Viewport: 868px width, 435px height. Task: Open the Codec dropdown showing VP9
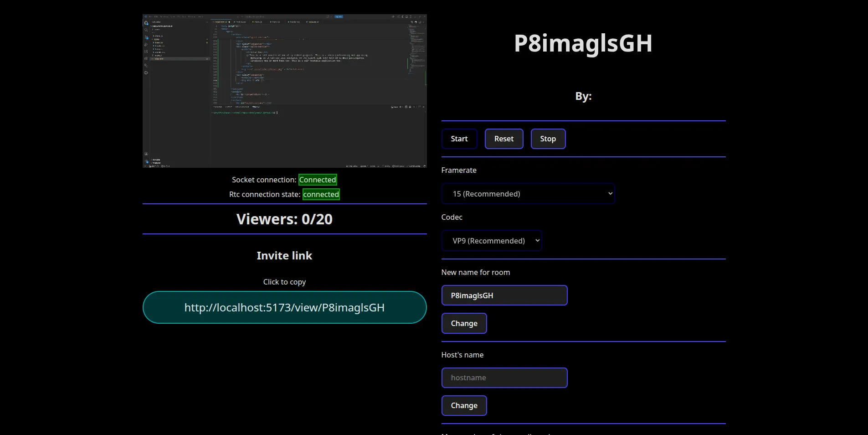[492, 241]
